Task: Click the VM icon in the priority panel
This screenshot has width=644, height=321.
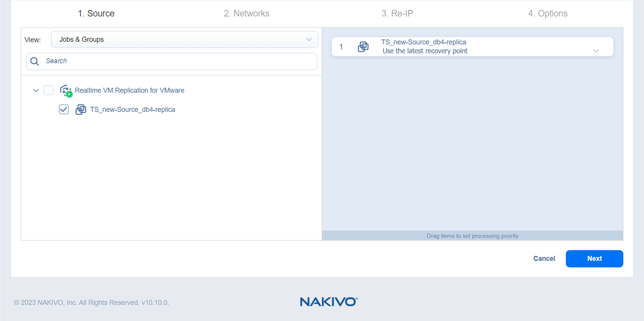Action: pos(363,47)
